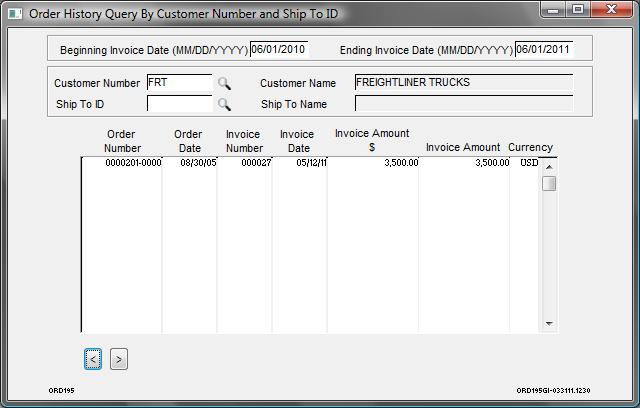Maximize the Order History Query window
Screen dimensions: 640x408
coord(578,9)
